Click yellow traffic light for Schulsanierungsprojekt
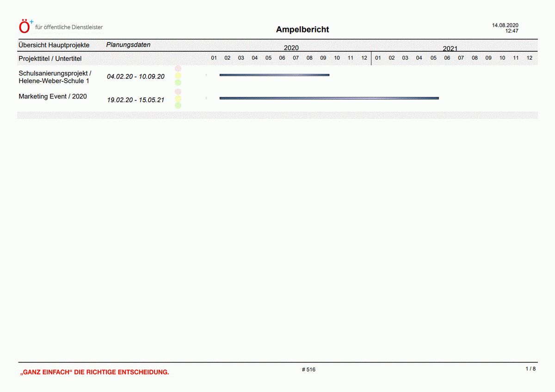Screen dimensions: 555x392 click(178, 76)
